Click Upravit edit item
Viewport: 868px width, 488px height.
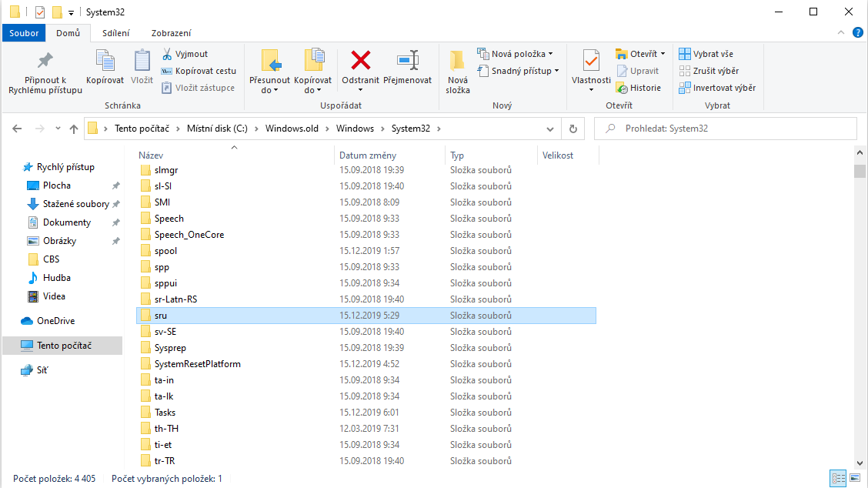pos(638,71)
